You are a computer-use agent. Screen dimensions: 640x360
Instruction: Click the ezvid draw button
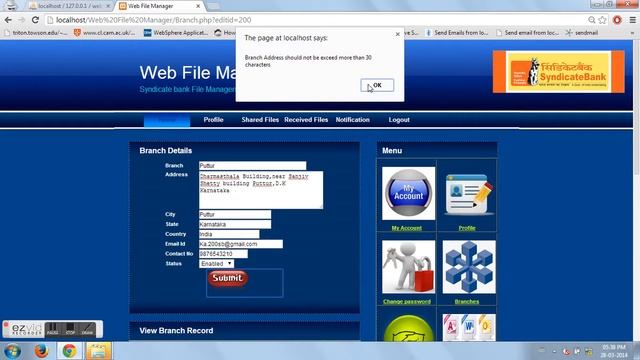click(87, 329)
